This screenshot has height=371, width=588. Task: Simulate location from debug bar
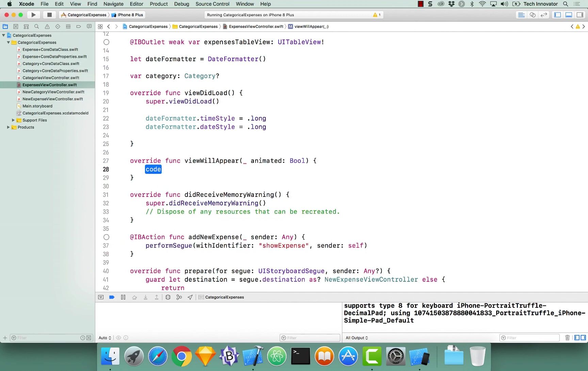190,297
